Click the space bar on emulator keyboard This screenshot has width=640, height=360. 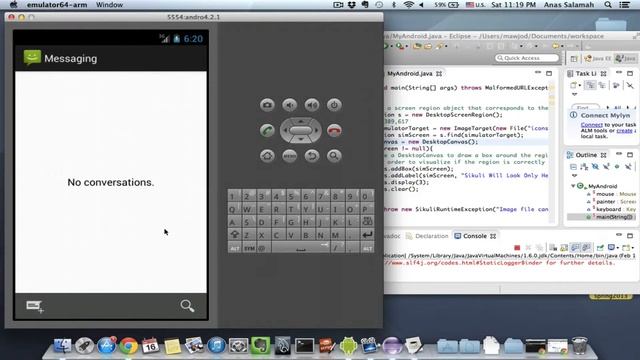[x=301, y=247]
